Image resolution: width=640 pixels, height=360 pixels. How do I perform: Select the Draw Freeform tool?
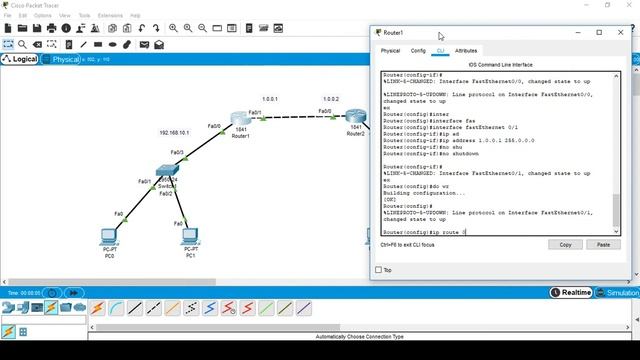click(x=127, y=44)
